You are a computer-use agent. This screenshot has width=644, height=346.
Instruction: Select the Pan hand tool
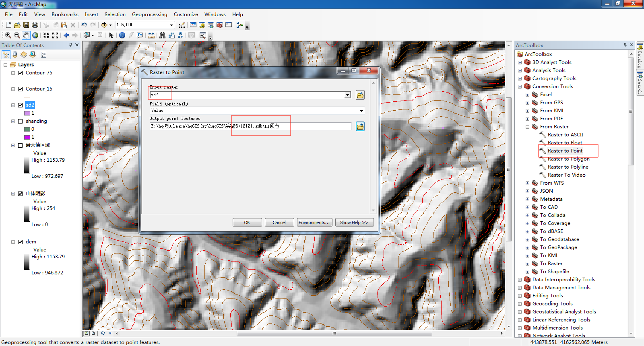(26, 35)
